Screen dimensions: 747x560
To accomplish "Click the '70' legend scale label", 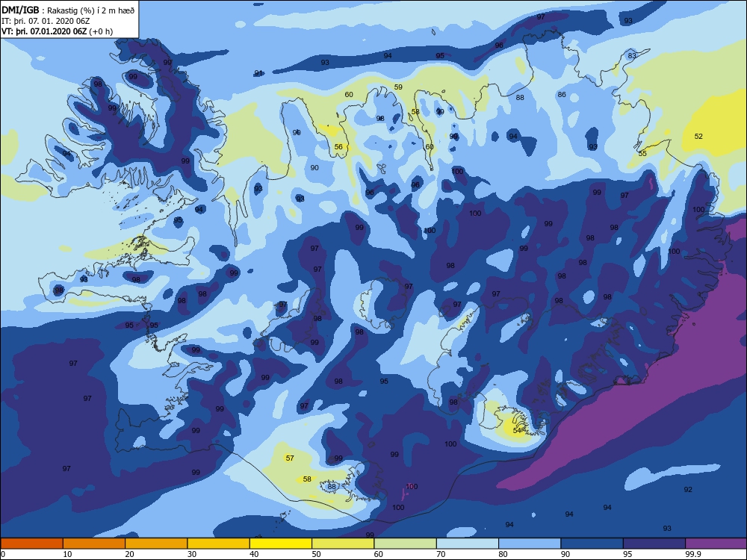I will [441, 554].
